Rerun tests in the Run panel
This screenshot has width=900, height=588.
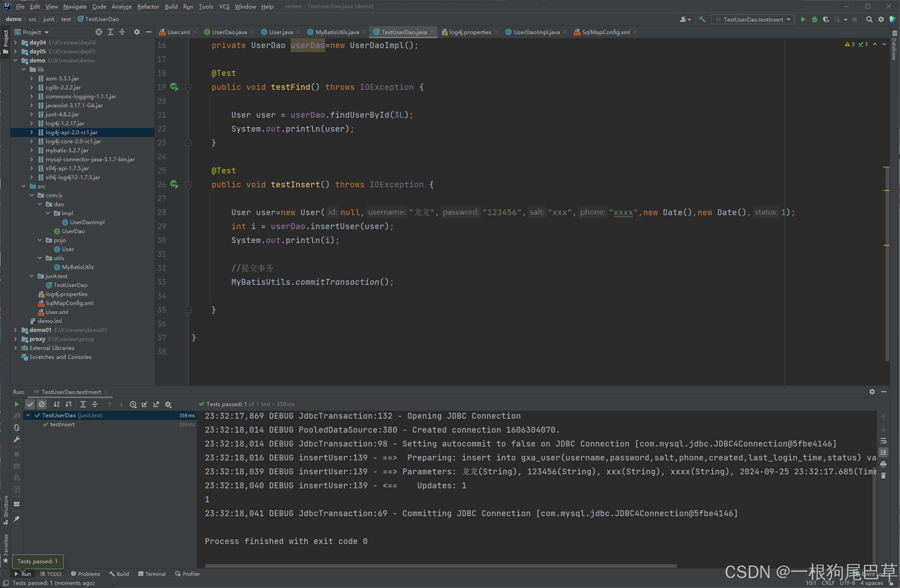[x=17, y=404]
